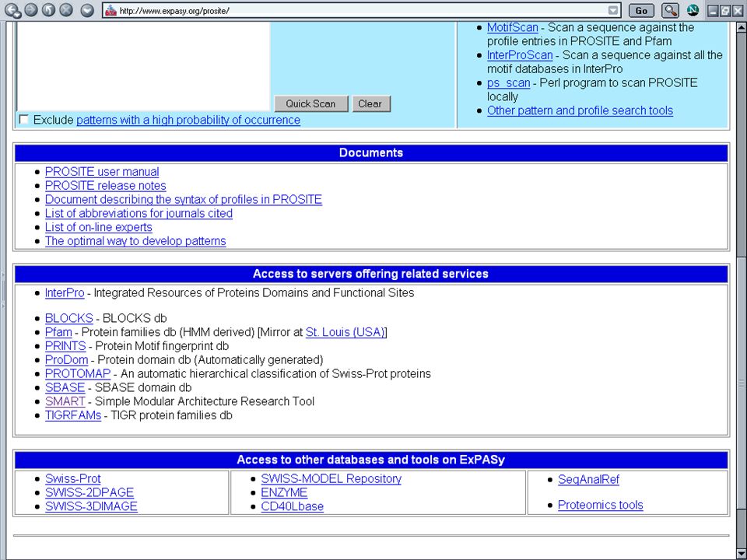747x560 pixels.
Task: Click the Go button
Action: [641, 10]
